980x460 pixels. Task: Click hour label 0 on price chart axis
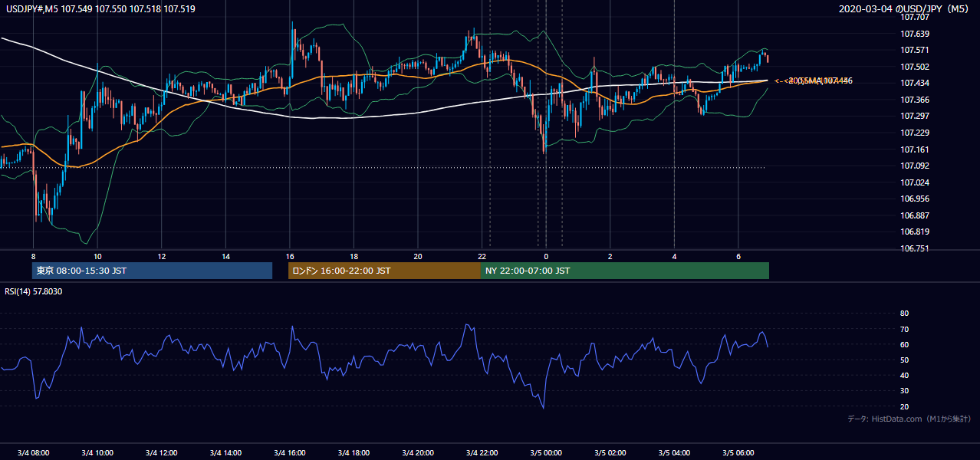coord(546,256)
